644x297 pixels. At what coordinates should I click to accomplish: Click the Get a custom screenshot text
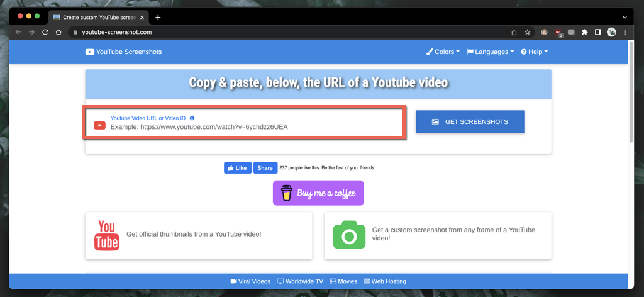pyautogui.click(x=453, y=233)
